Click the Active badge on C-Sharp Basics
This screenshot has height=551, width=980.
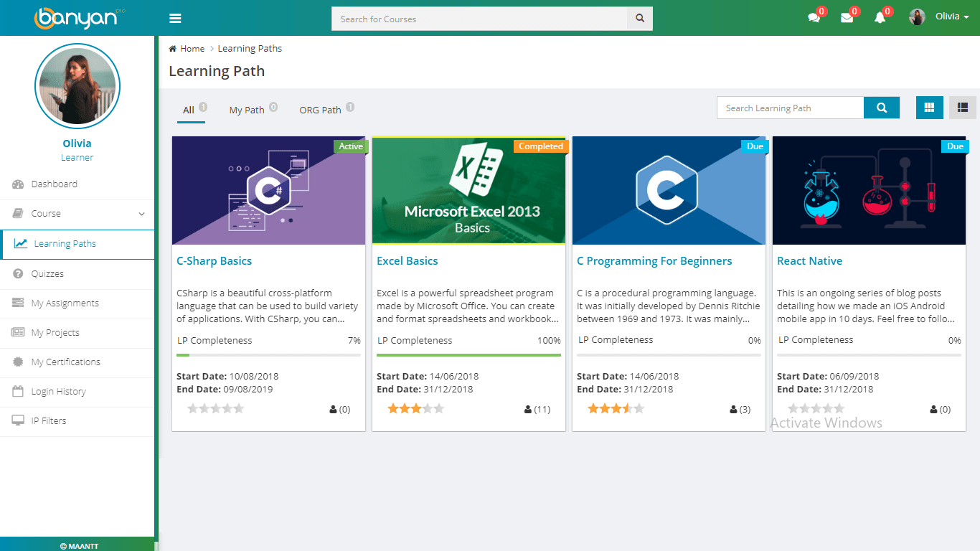tap(351, 146)
